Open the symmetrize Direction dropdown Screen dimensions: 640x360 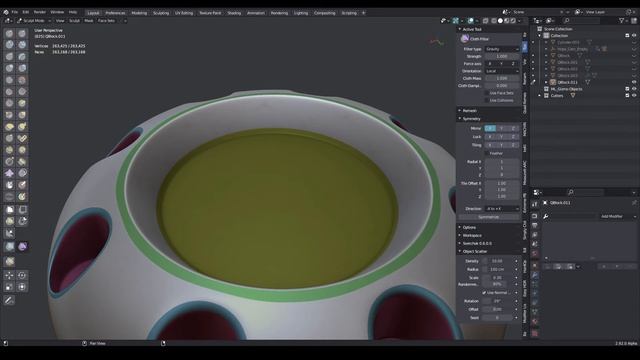coord(502,209)
